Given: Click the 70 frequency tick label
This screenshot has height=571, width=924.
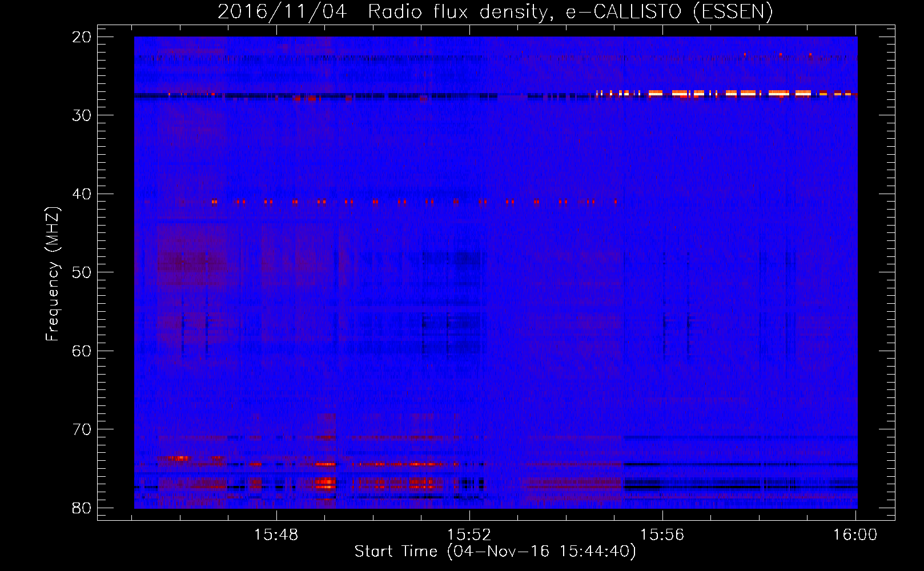Looking at the screenshot, I should pos(82,429).
